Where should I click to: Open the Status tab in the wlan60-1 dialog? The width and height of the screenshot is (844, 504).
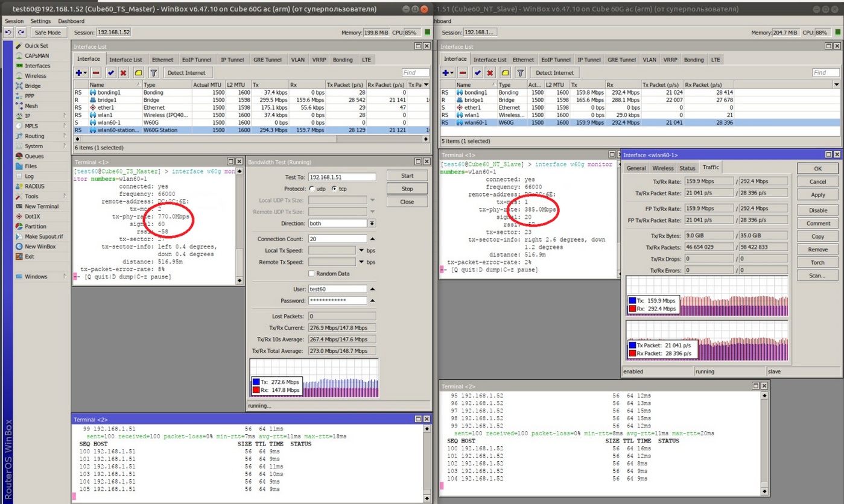point(687,168)
